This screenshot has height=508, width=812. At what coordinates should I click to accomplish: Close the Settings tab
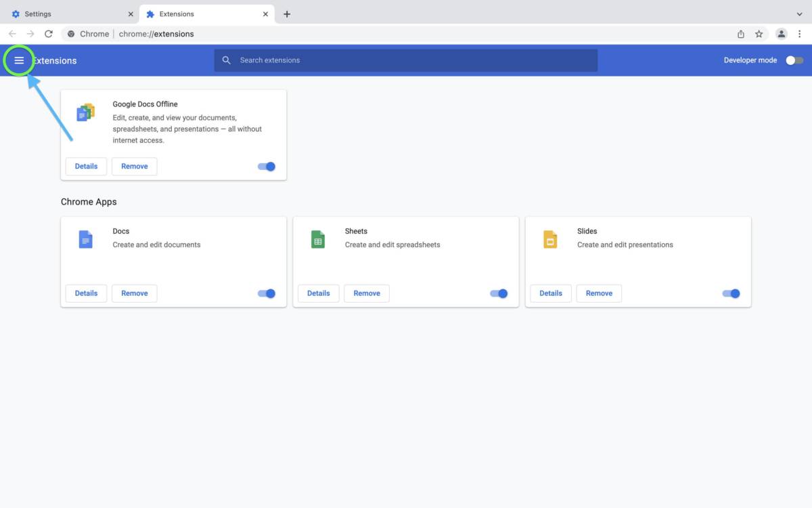(131, 14)
